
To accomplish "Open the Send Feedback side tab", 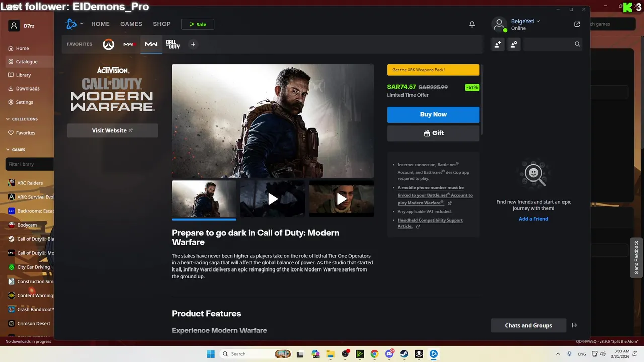I will (636, 257).
